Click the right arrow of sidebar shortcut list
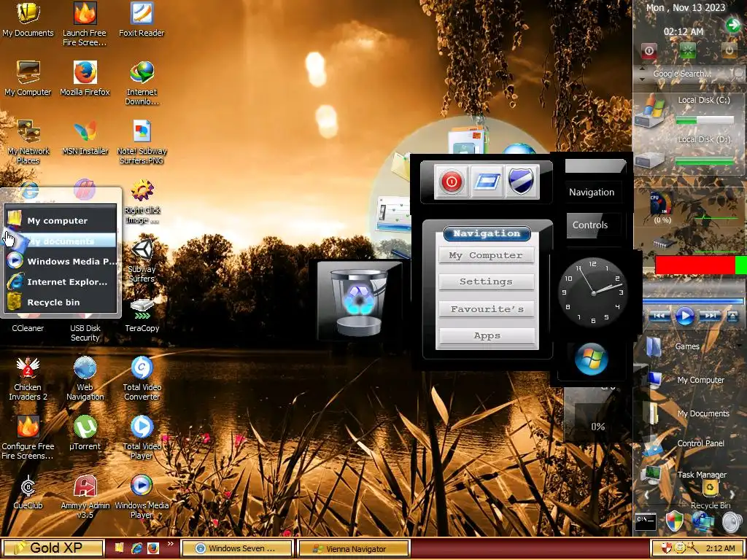Viewport: 747px width, 560px height. coord(732,495)
